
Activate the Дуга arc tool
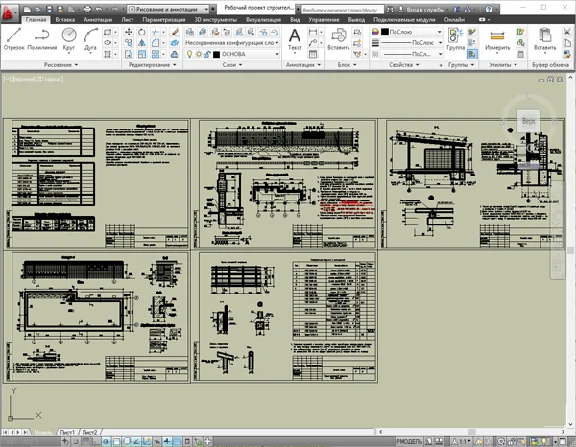pyautogui.click(x=90, y=39)
